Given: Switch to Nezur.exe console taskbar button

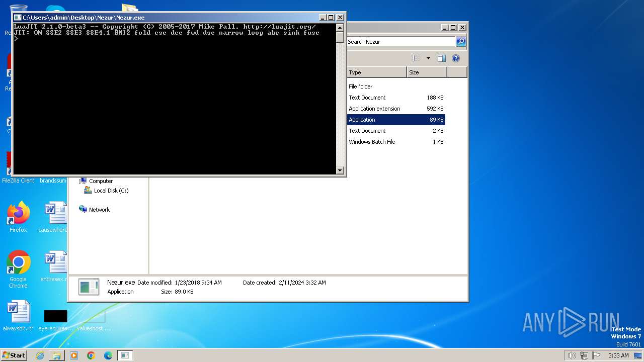Looking at the screenshot, I should pyautogui.click(x=125, y=355).
